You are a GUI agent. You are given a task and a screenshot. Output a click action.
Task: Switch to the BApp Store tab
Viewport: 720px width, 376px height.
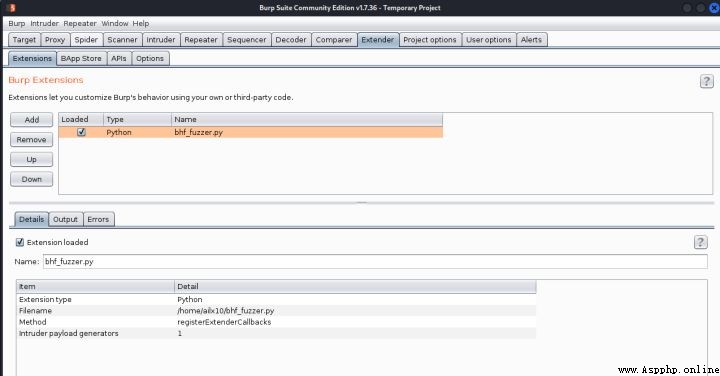click(81, 58)
